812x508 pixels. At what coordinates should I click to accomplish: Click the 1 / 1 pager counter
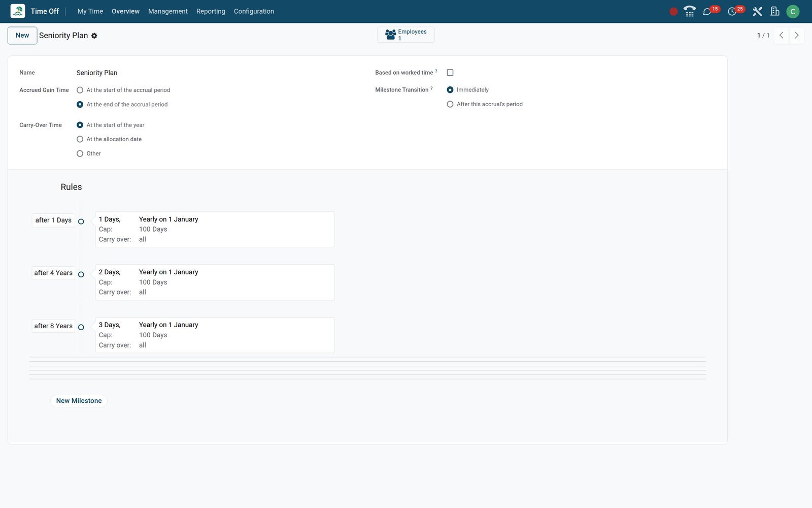pyautogui.click(x=763, y=36)
